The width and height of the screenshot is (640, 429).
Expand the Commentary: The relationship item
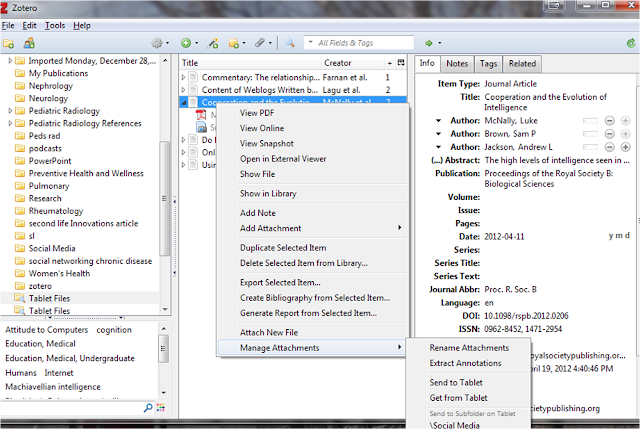point(183,77)
